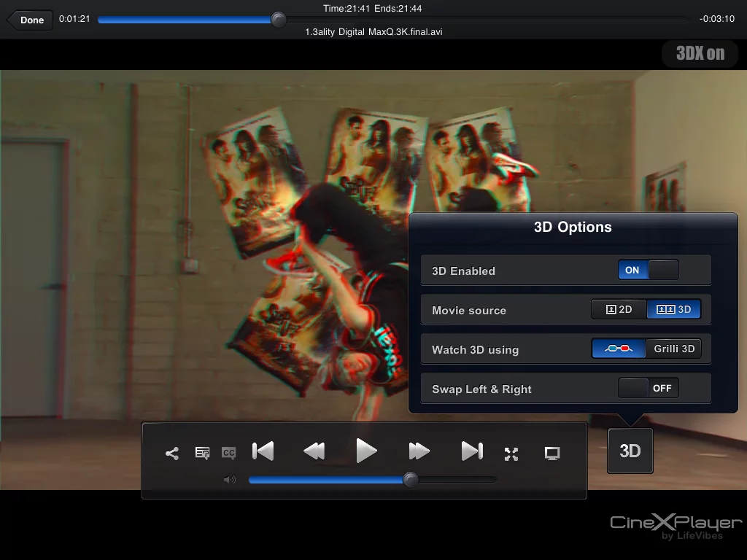Play the video
747x560 pixels.
pyautogui.click(x=367, y=451)
